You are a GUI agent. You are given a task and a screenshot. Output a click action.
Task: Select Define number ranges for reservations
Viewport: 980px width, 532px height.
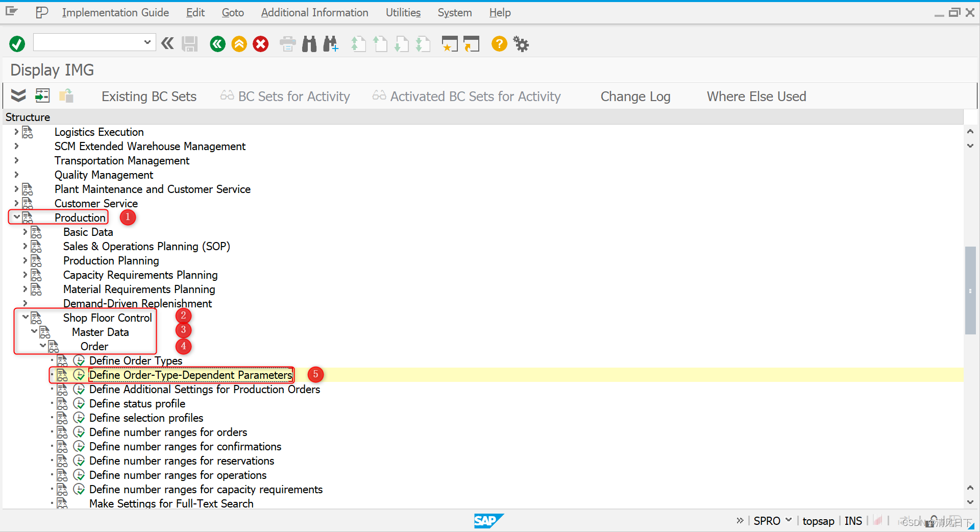(182, 461)
